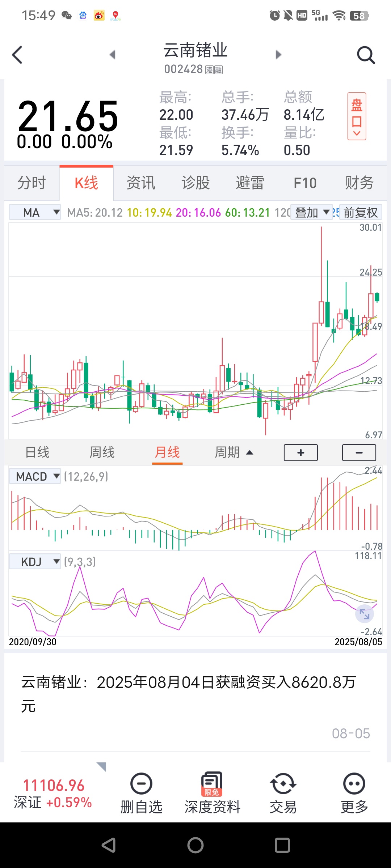
Task: Expand the 周期 period menu
Action: tap(234, 452)
